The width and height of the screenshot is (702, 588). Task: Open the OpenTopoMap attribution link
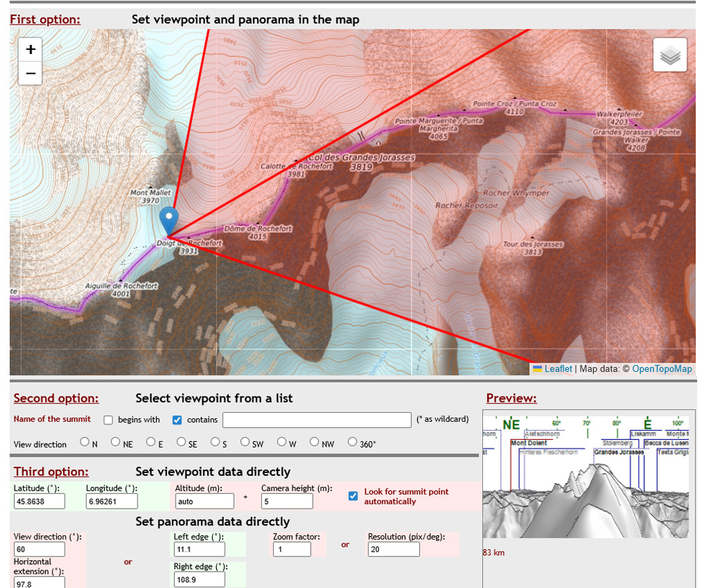[661, 369]
